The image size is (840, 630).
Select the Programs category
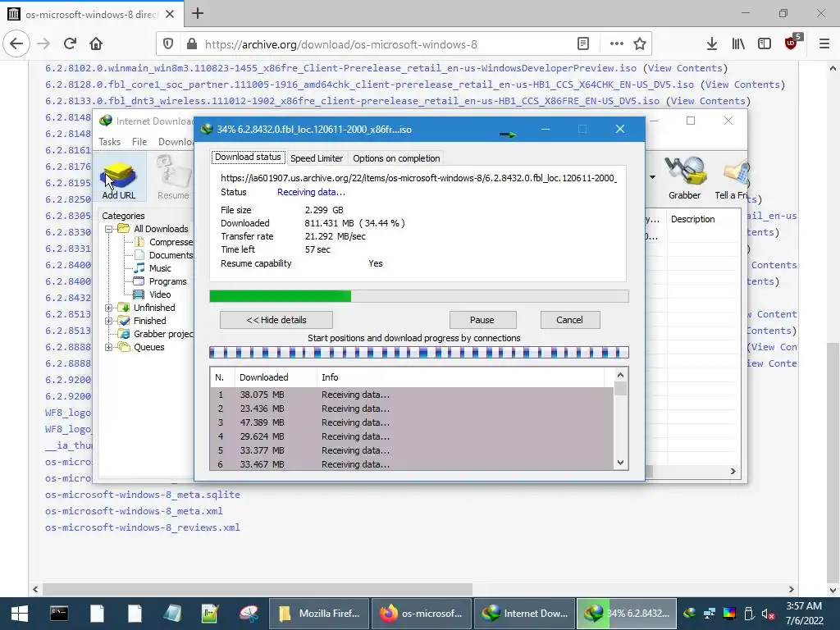pyautogui.click(x=167, y=282)
